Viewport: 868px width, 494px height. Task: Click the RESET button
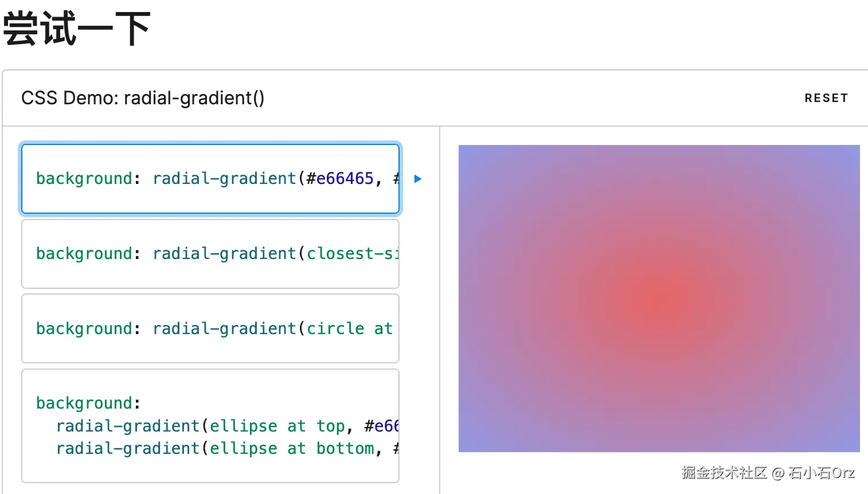coord(826,98)
